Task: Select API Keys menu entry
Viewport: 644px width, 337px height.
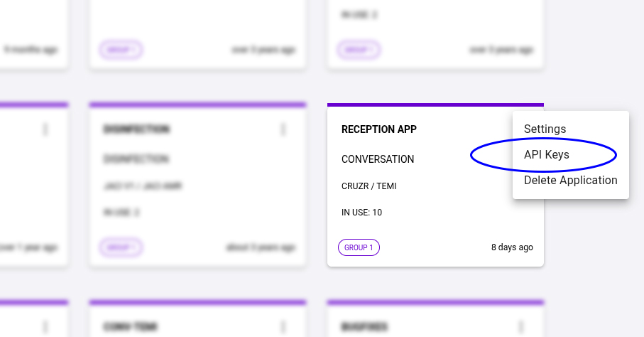Action: click(x=546, y=154)
